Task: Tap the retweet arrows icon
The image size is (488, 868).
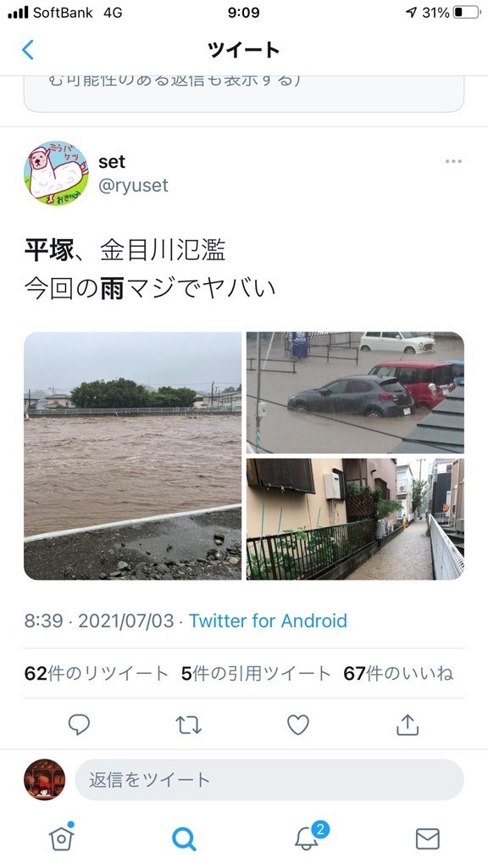Action: pos(188,724)
